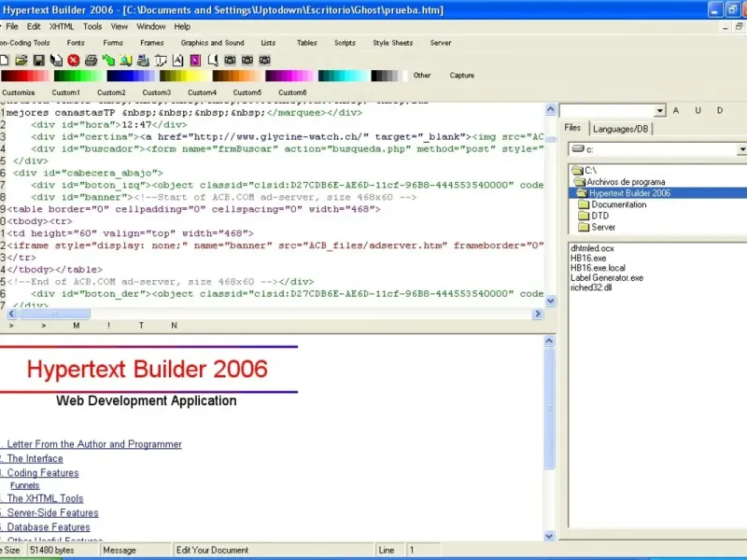Pick a shade from the red color palette
This screenshot has height=560, width=747.
click(25, 76)
